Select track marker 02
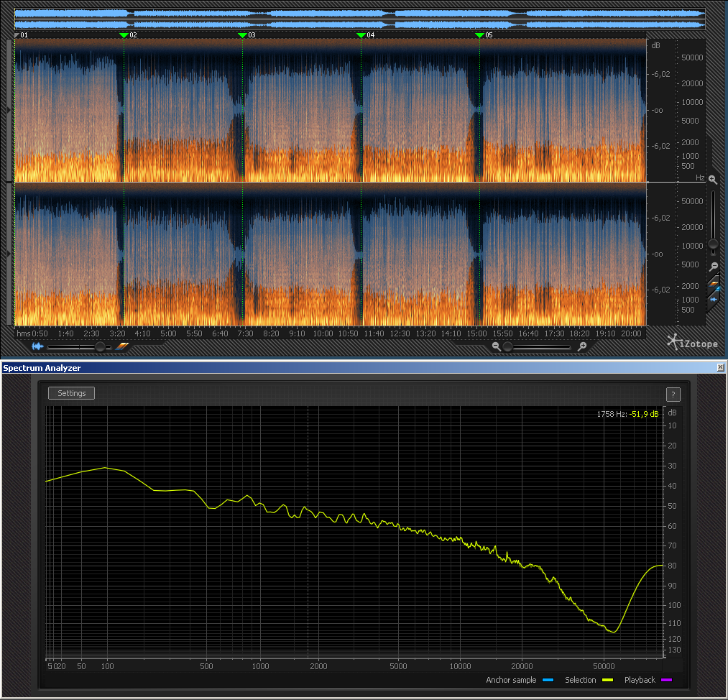 (x=124, y=34)
